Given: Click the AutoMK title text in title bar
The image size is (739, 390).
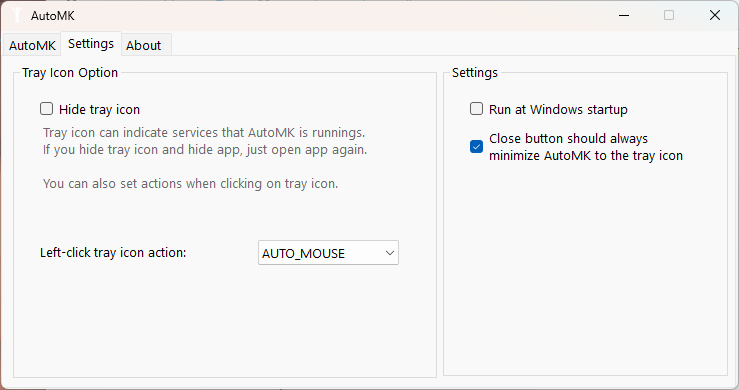Looking at the screenshot, I should point(53,16).
